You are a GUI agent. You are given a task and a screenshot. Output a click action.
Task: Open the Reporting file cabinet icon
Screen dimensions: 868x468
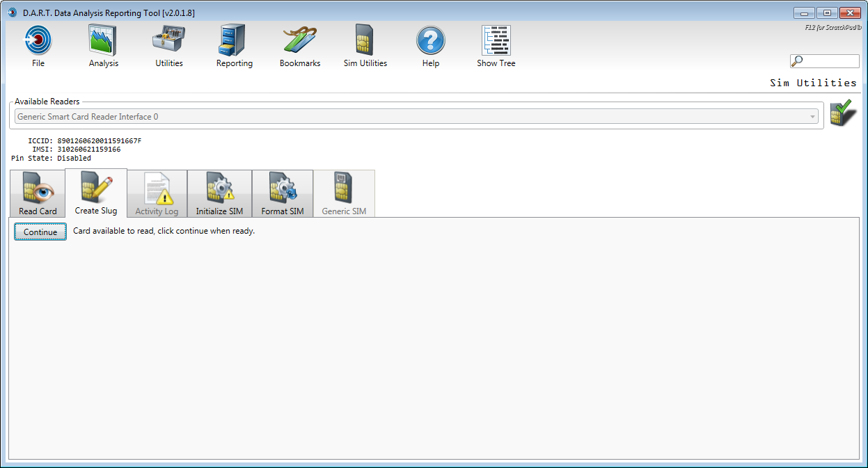point(234,40)
